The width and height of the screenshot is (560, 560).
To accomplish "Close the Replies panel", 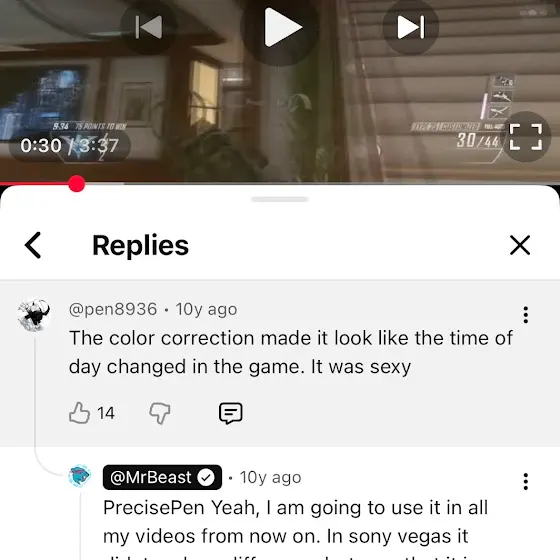I will 520,245.
